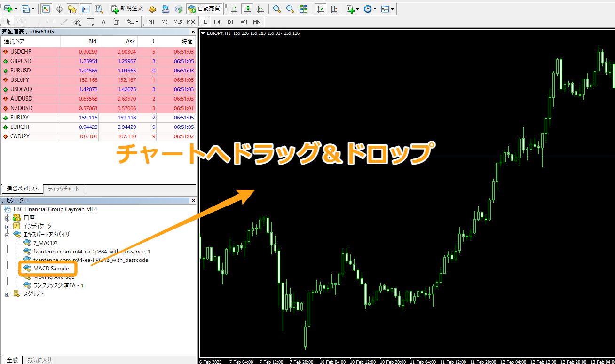Select the trendline tool
This screenshot has width=615, height=364.
click(x=64, y=22)
